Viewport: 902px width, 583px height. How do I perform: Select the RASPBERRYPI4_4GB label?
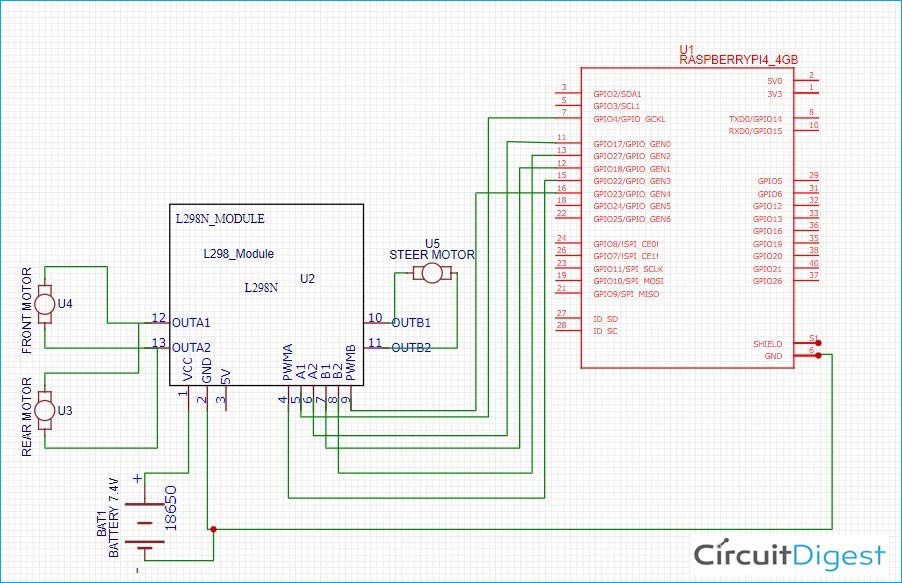(739, 60)
